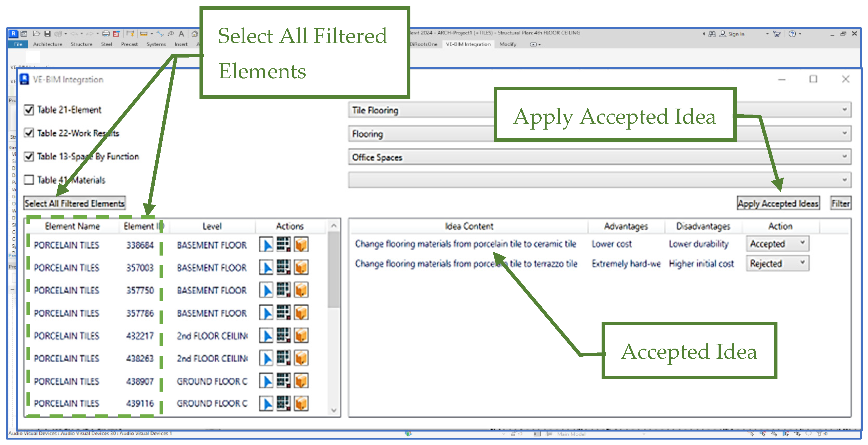Uncheck Table 21-Element checkbox
Image resolution: width=868 pixels, height=445 pixels.
point(29,110)
